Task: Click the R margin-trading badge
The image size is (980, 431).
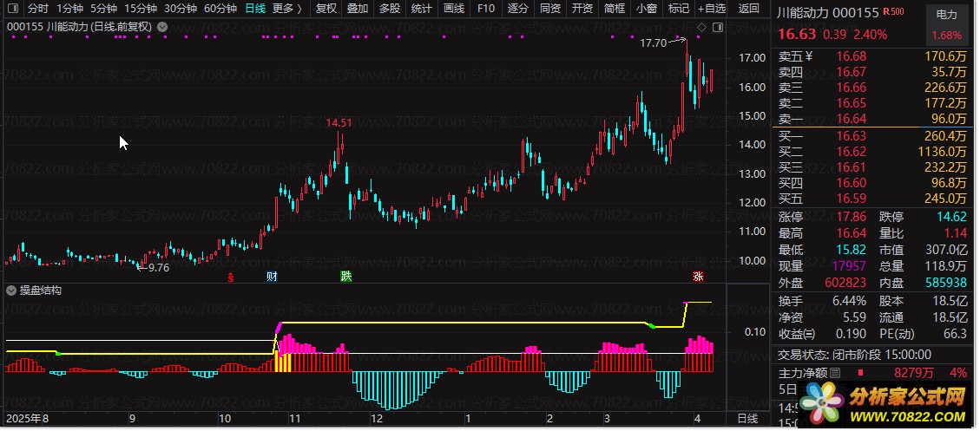Action: pos(886,12)
